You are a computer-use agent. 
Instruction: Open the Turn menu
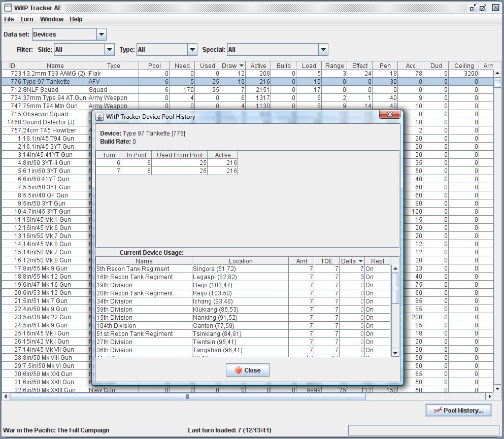point(26,19)
